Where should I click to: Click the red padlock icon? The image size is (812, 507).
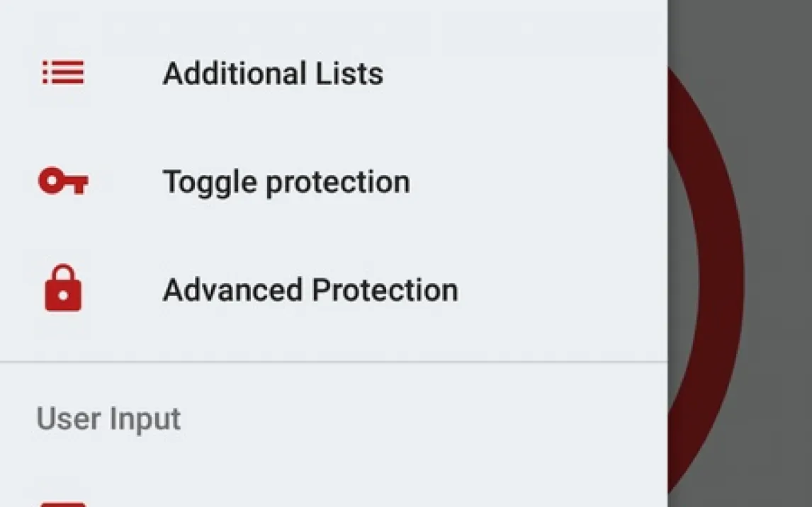pos(63,289)
